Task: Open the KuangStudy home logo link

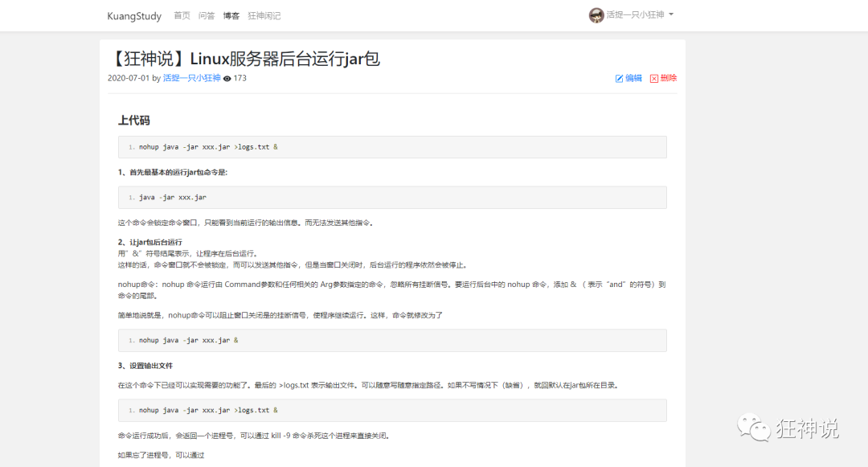Action: tap(134, 16)
